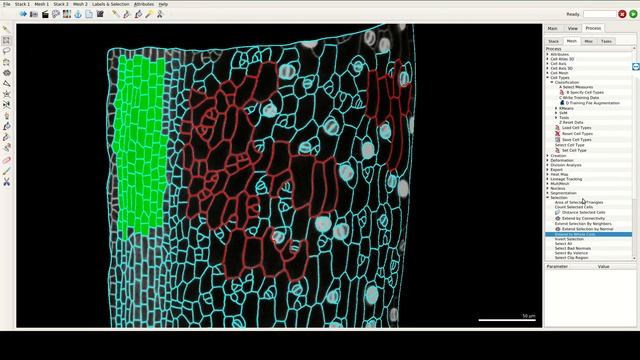Viewport: 640px width, 360px height.
Task: Collapse the Cell Types group
Action: 548,78
